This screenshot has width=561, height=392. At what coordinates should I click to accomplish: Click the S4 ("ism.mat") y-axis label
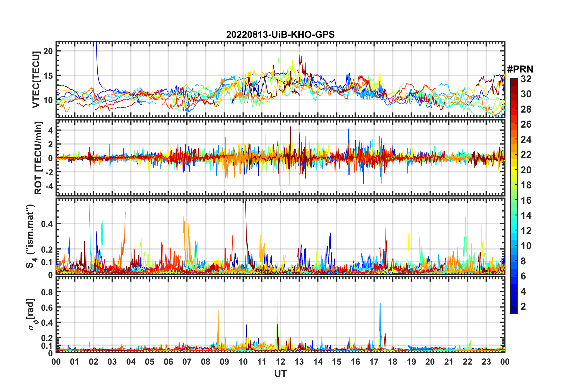pos(31,236)
